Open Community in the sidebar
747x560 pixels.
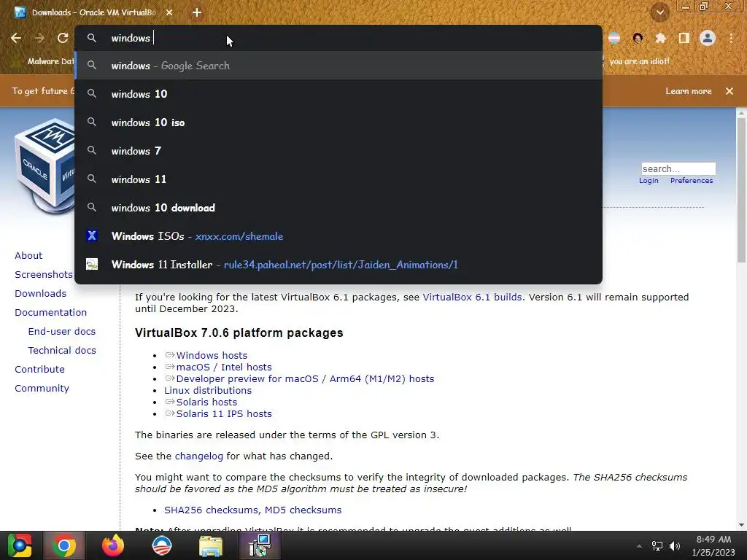point(42,389)
